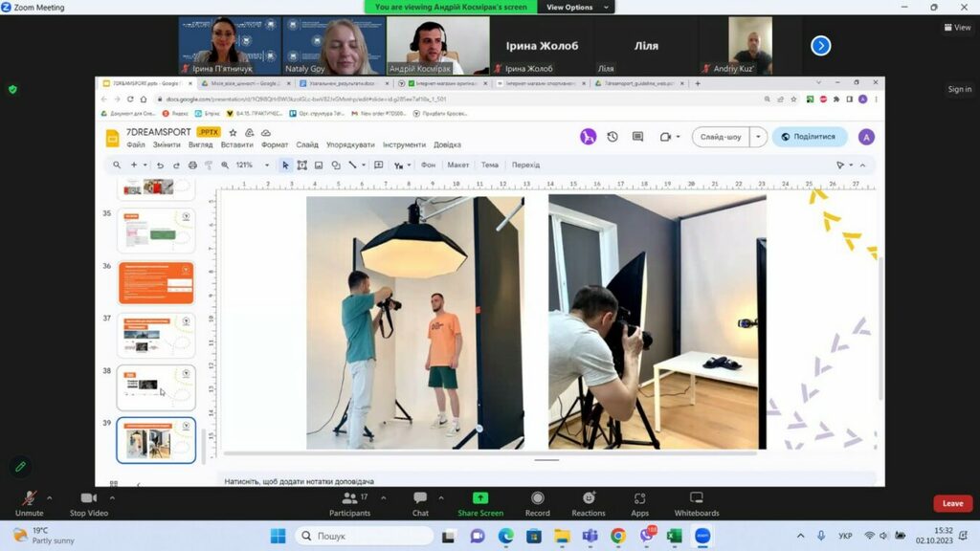This screenshot has height=551, width=980.
Task: Open the Participants list
Action: pos(349,498)
